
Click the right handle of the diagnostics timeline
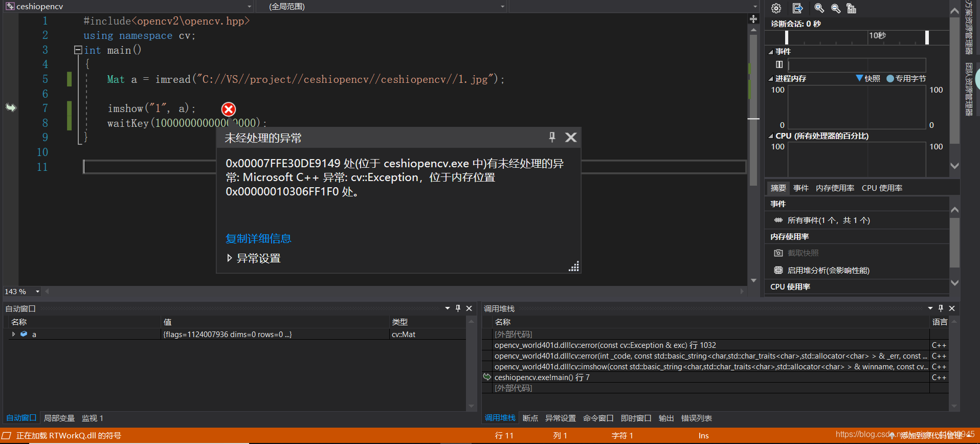tap(927, 37)
